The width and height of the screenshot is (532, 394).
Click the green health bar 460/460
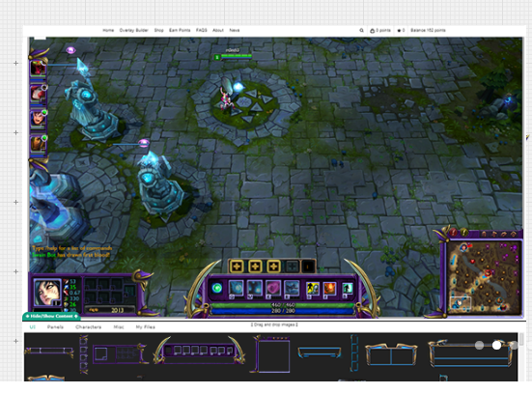[x=282, y=305]
